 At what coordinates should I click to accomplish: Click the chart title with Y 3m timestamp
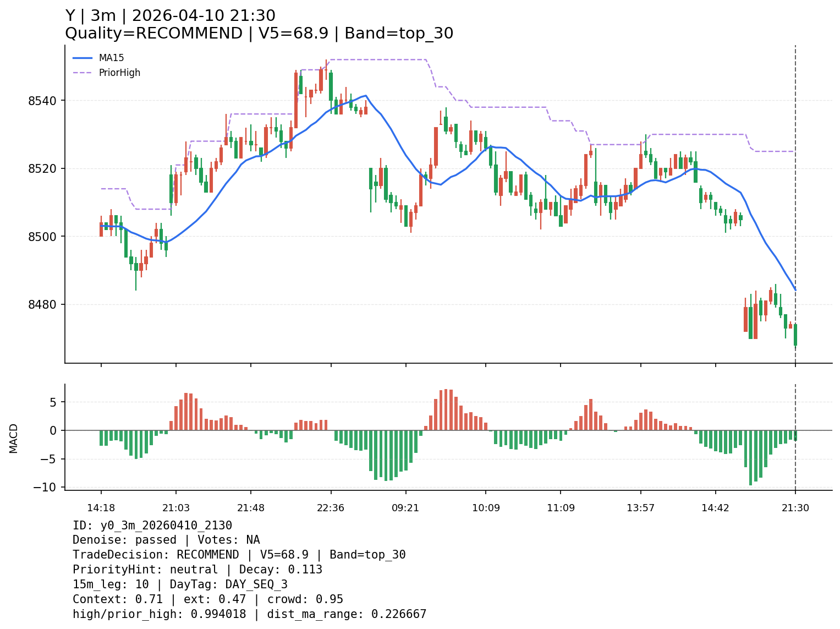click(170, 16)
